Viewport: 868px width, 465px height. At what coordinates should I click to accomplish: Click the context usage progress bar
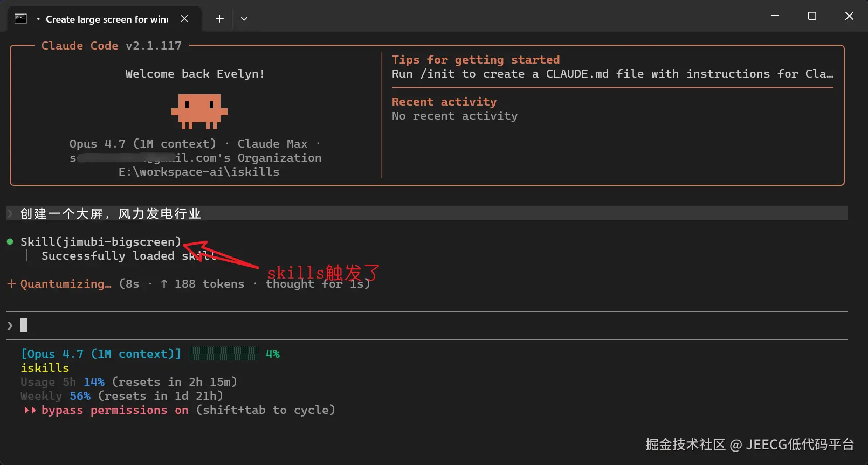[x=223, y=354]
